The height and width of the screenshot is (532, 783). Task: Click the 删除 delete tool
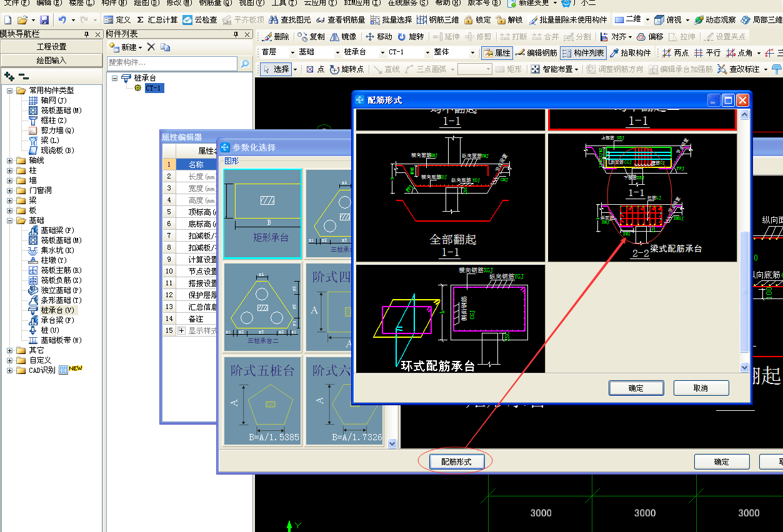coord(275,37)
